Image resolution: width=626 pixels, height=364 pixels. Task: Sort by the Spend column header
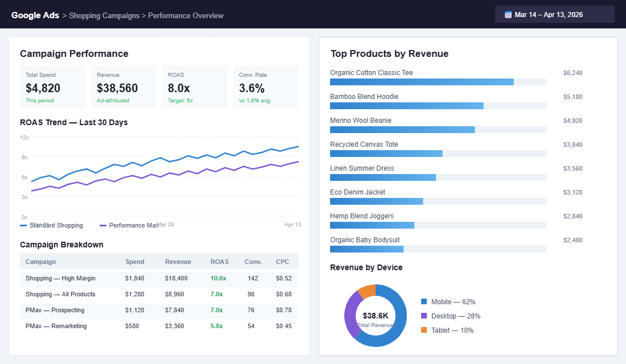[135, 262]
